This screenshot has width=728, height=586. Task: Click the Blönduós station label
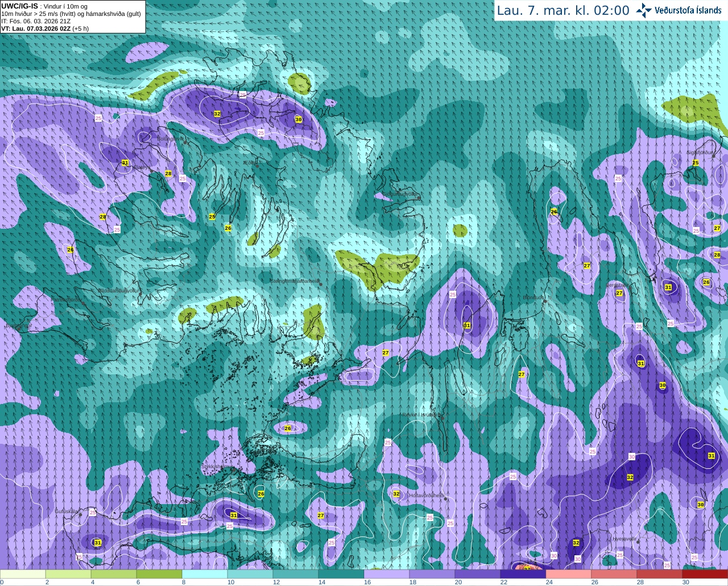pos(533,298)
